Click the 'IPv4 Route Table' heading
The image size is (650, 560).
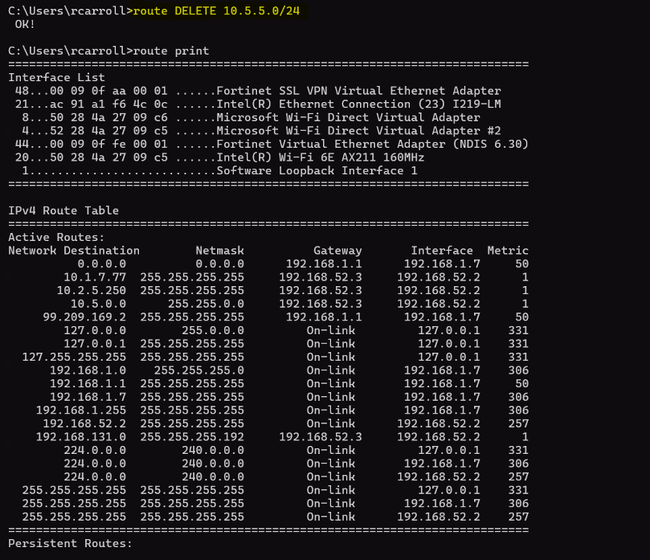[x=63, y=211]
